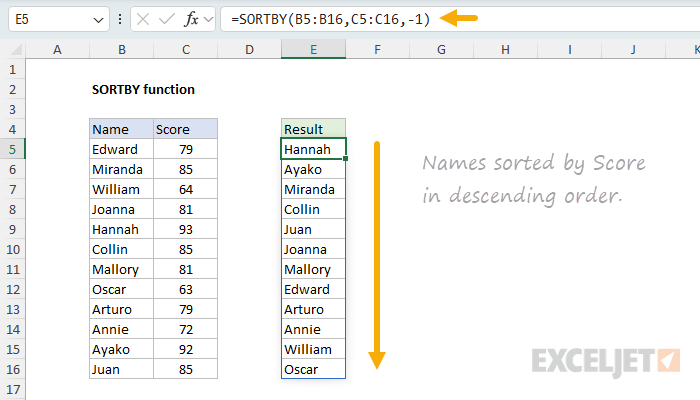
Task: Click the Name Box showing E5
Action: click(58, 19)
